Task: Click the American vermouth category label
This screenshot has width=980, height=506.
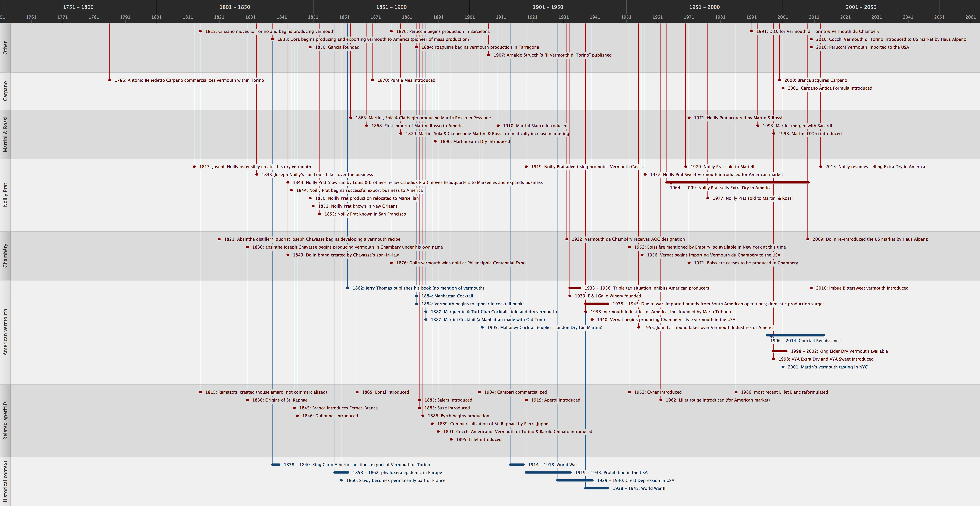Action: click(x=5, y=332)
